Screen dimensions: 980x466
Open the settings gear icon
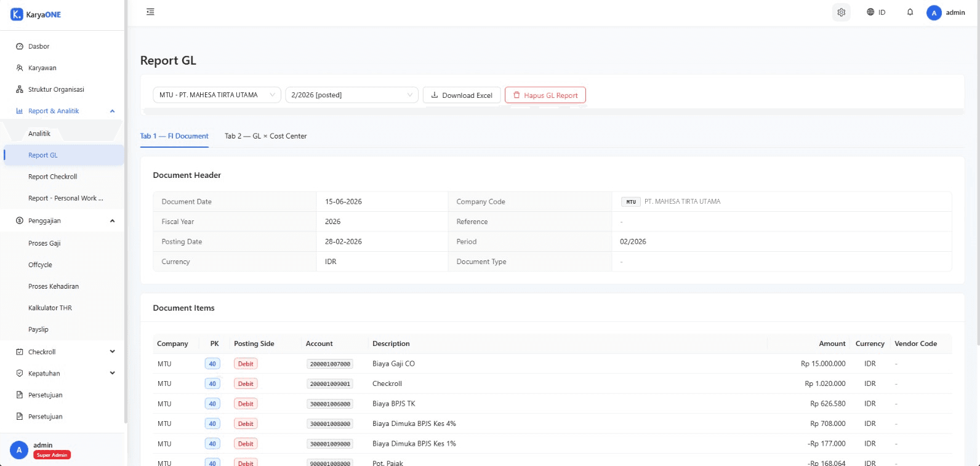[x=841, y=12]
